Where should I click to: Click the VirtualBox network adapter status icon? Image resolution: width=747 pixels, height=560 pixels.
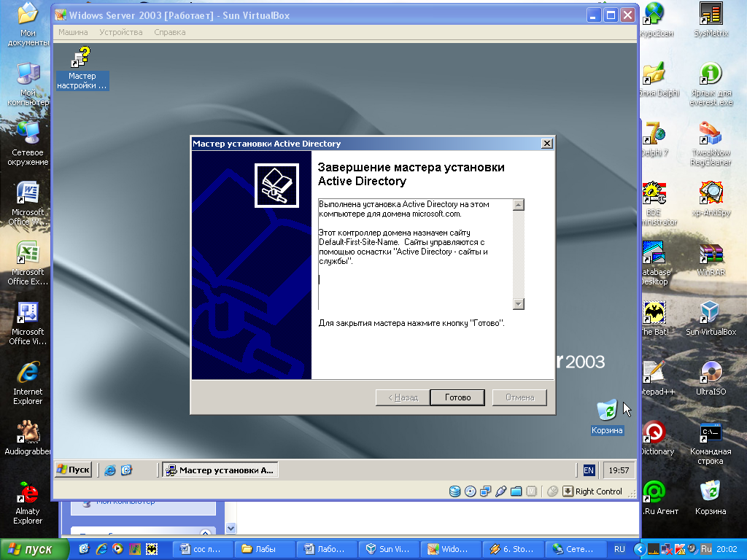point(485,491)
